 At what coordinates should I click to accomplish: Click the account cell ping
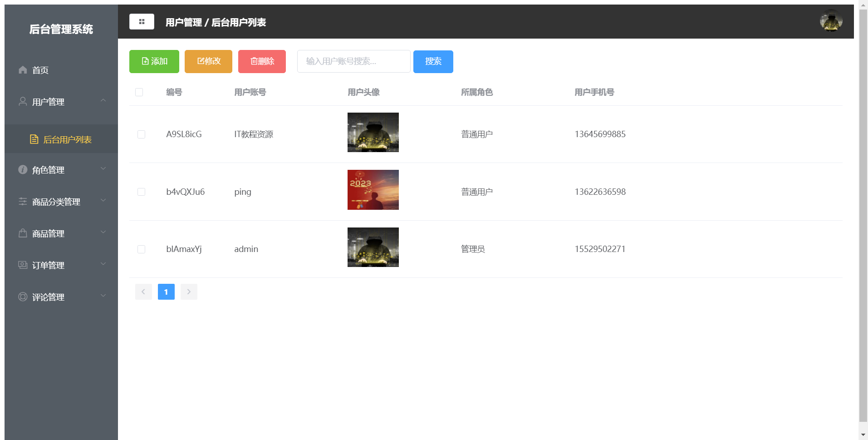[243, 192]
